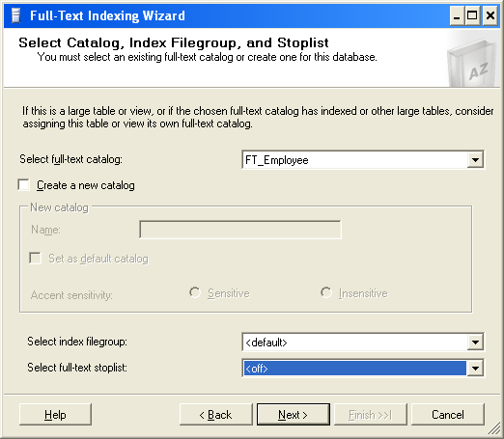Click the Finish >>| button
The width and height of the screenshot is (504, 439).
pyautogui.click(x=371, y=415)
